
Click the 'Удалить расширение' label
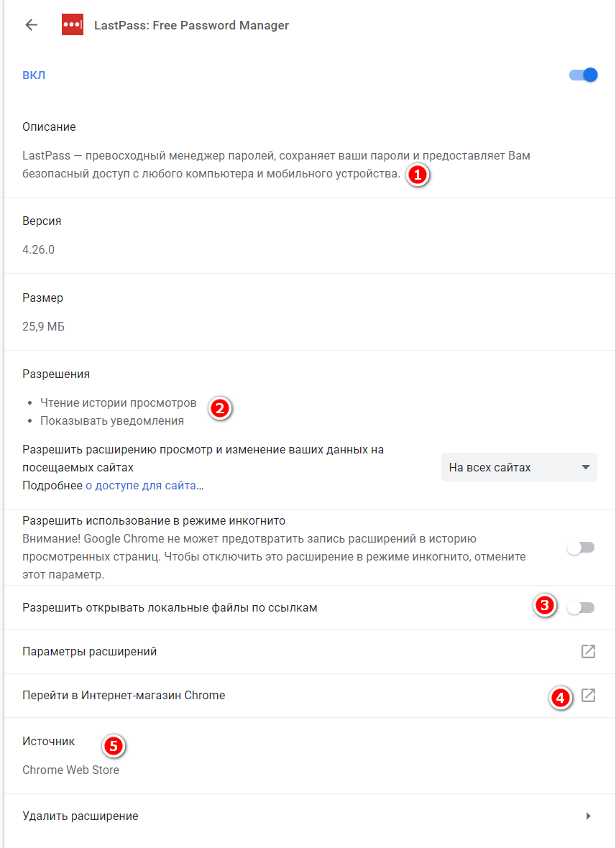(x=81, y=816)
